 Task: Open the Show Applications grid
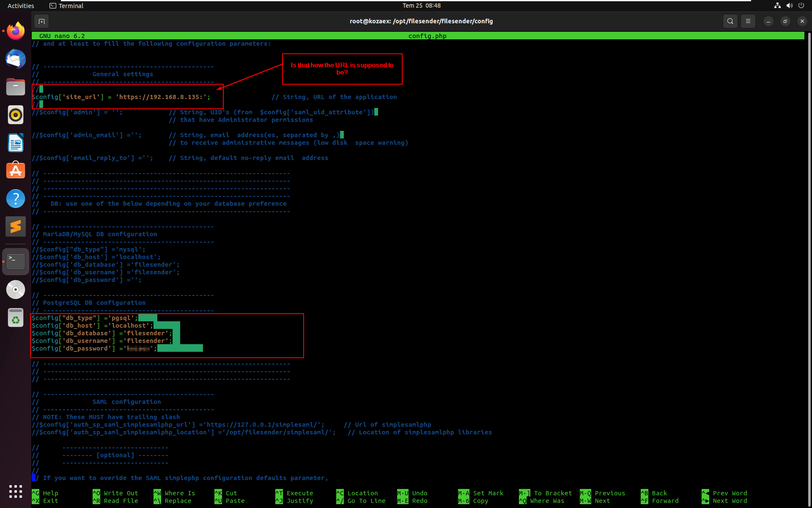coord(15,491)
